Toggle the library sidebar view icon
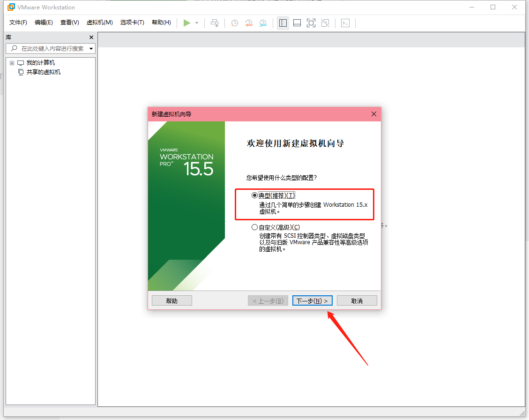 pos(283,23)
